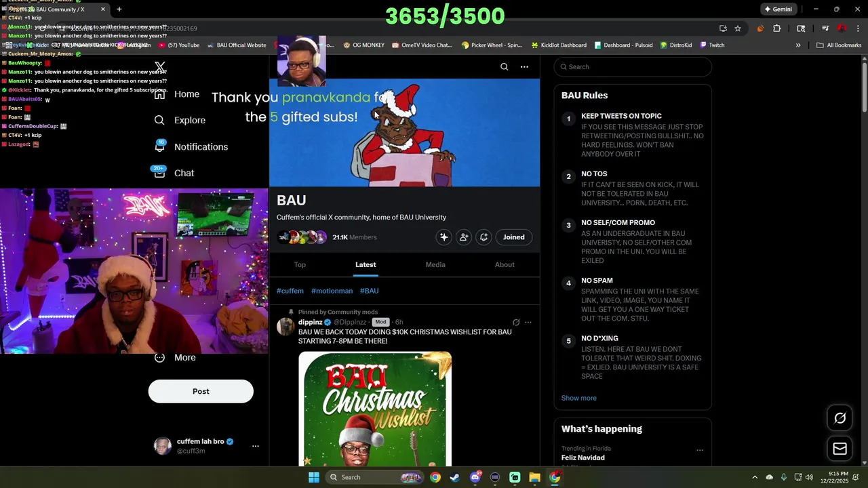
Task: Open the Windows Start menu
Action: 313,477
